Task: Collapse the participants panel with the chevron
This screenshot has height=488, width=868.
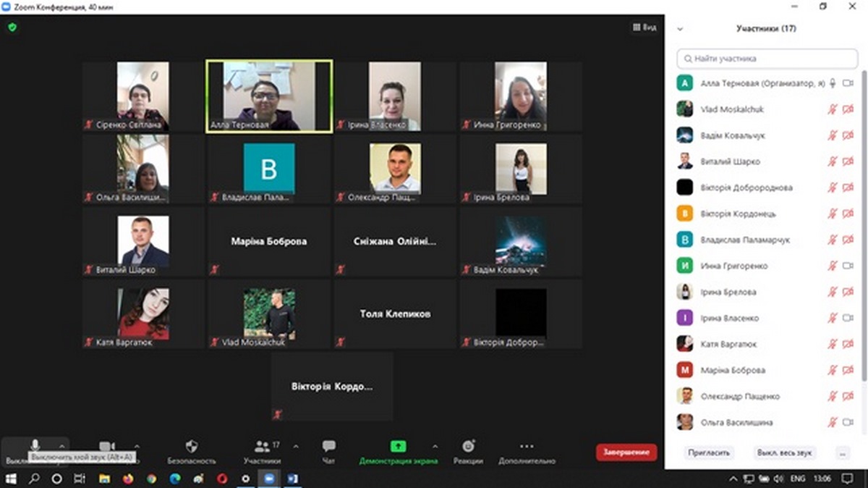Action: (679, 29)
